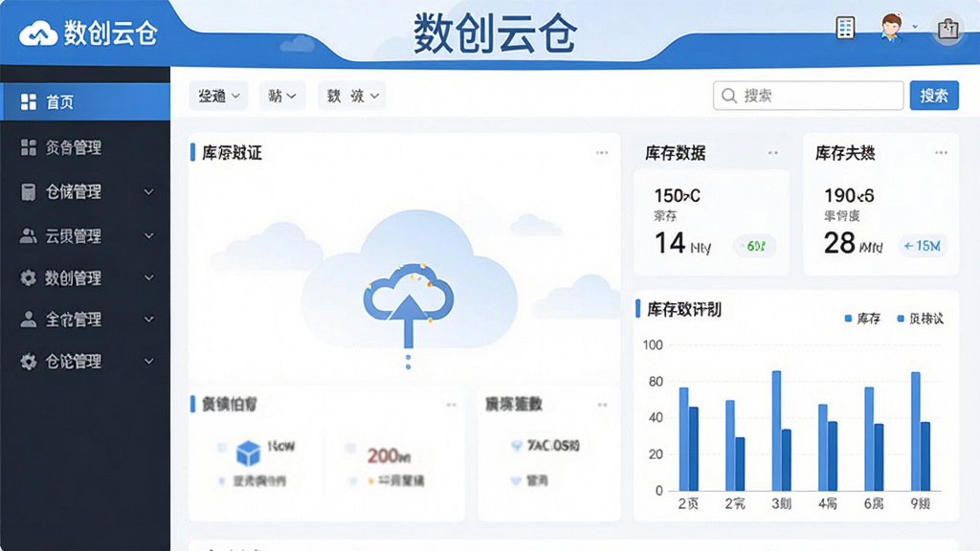Open the 数创管理 sidebar menu
The width and height of the screenshot is (980, 551).
tap(85, 277)
